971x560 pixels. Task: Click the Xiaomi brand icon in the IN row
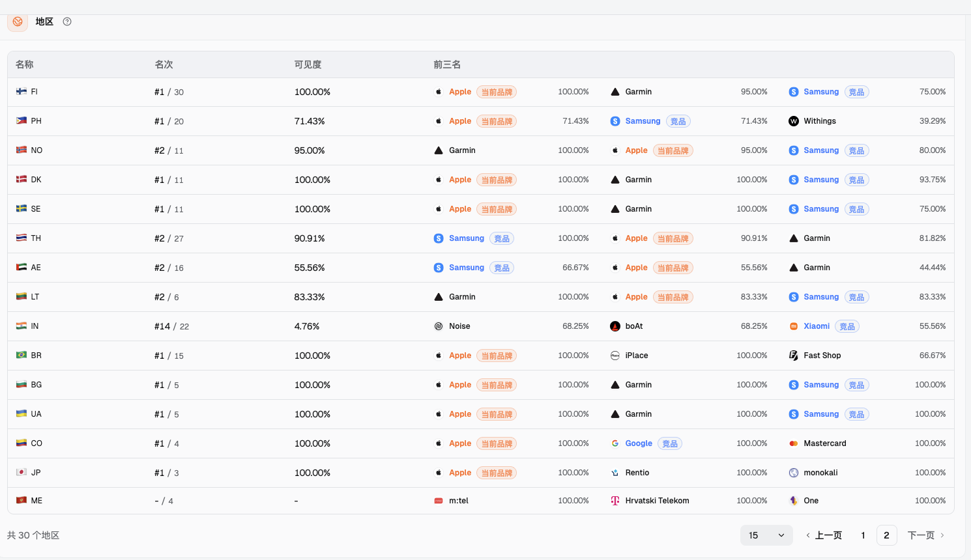coord(794,326)
